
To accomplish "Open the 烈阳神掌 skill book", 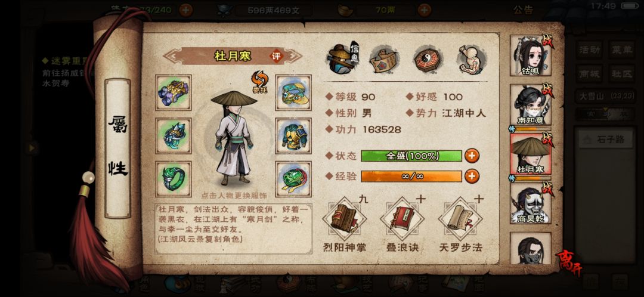I will (x=344, y=219).
